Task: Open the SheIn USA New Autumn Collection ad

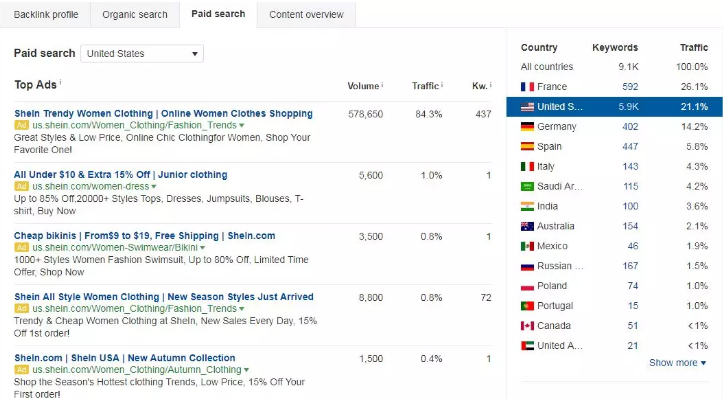Action: (124, 358)
